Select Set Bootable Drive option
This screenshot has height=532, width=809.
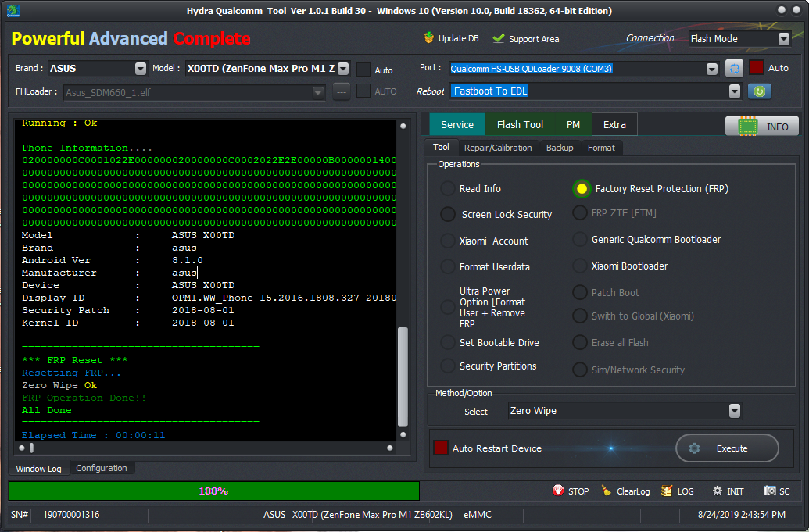coord(447,342)
